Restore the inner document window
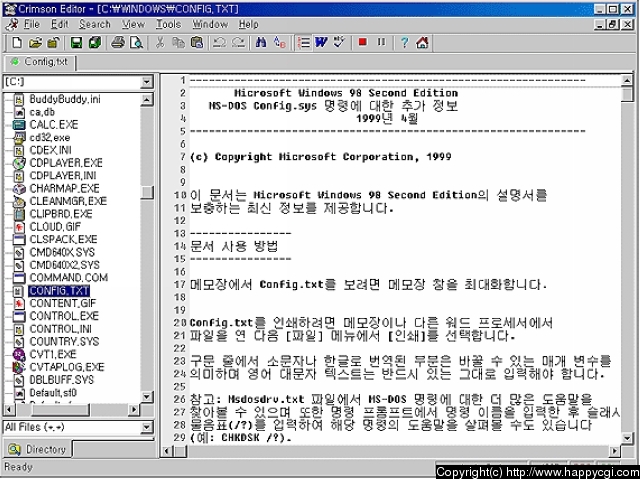 click(x=613, y=25)
